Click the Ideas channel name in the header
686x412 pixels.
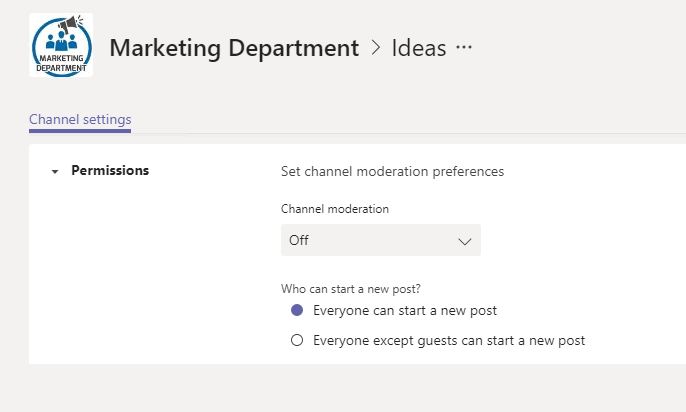pos(418,48)
